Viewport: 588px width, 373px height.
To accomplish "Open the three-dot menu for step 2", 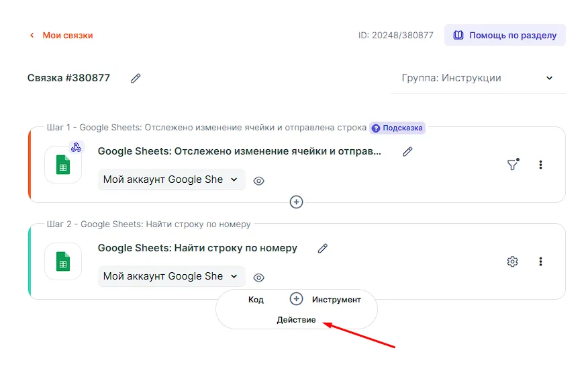I will coord(541,261).
